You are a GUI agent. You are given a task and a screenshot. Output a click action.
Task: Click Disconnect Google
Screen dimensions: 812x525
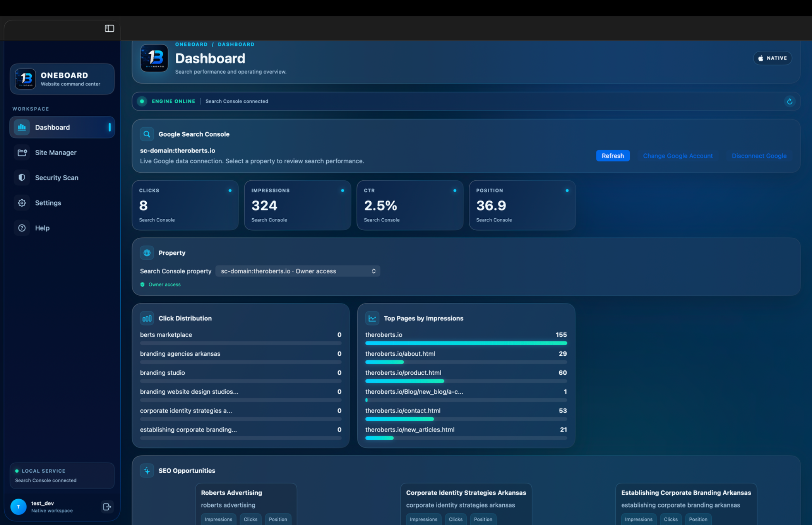click(759, 156)
